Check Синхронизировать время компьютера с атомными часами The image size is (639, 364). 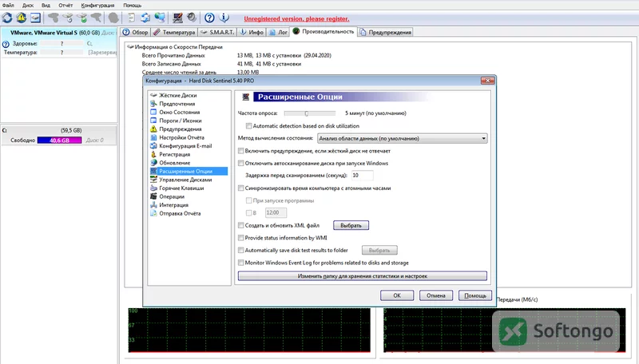click(x=241, y=188)
